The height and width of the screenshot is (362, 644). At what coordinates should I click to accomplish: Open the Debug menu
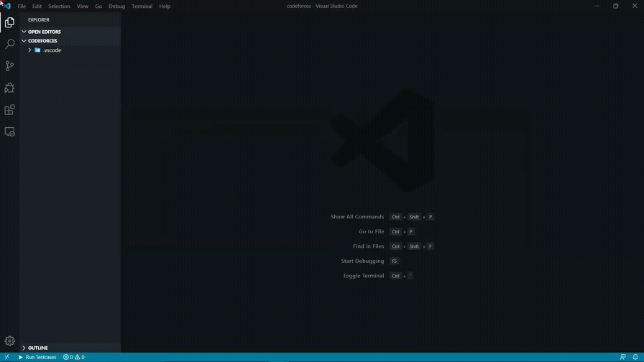click(x=116, y=6)
